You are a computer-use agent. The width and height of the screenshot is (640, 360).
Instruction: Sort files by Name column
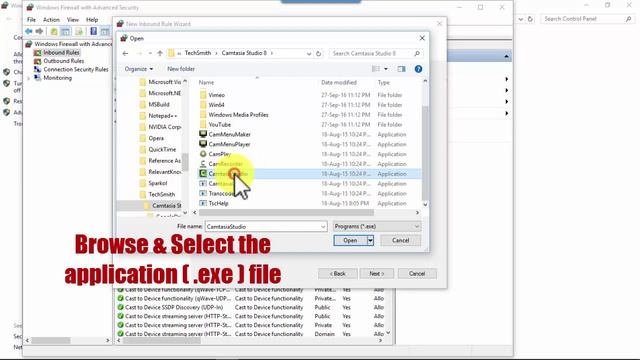click(207, 82)
